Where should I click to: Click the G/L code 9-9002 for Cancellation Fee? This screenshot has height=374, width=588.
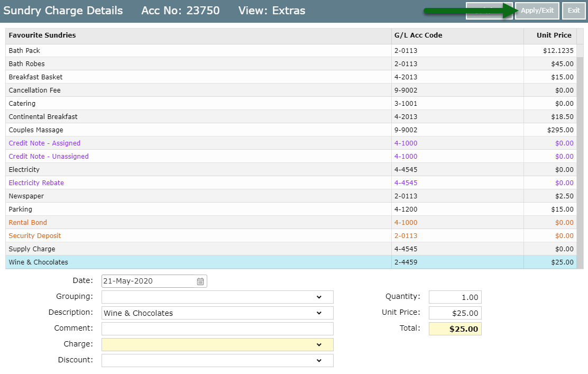[406, 90]
